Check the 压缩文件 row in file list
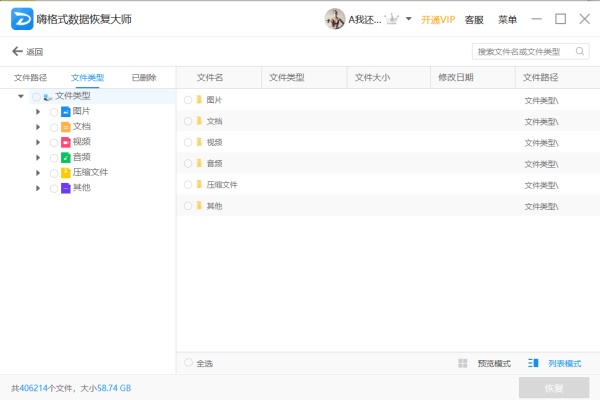Screen dimensions: 600x400 point(188,184)
